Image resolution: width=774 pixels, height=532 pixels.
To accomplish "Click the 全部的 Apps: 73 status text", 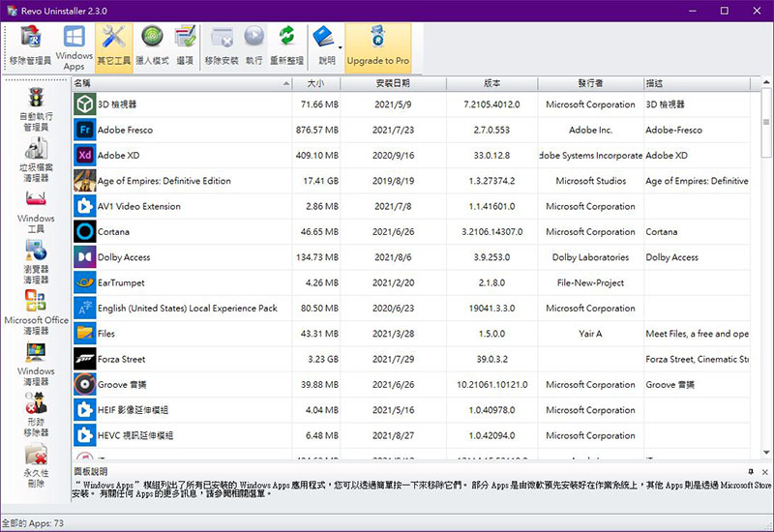I will [x=33, y=523].
